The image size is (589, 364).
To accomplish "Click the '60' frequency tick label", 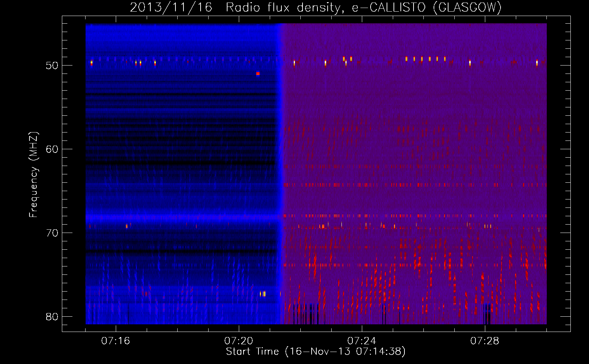I will pyautogui.click(x=52, y=149).
